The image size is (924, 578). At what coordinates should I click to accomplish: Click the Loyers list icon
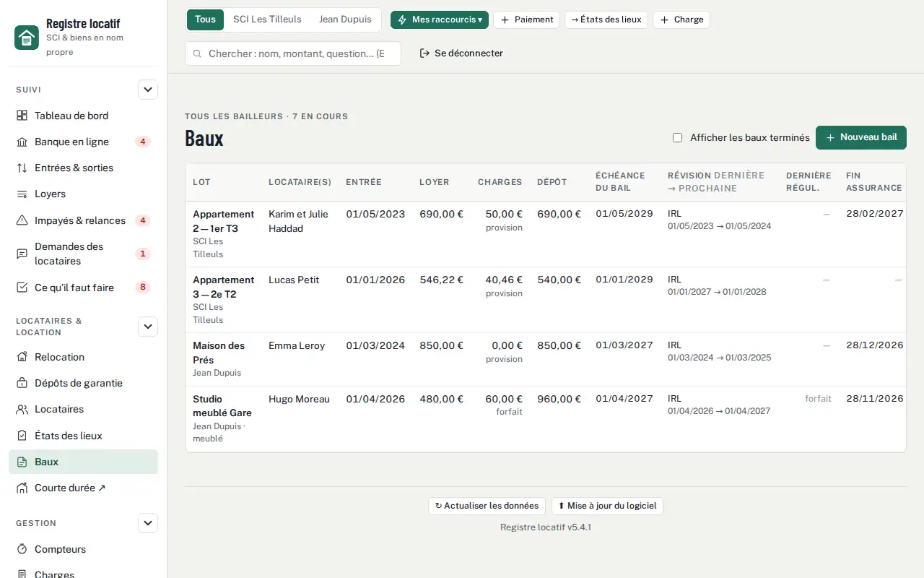[22, 194]
